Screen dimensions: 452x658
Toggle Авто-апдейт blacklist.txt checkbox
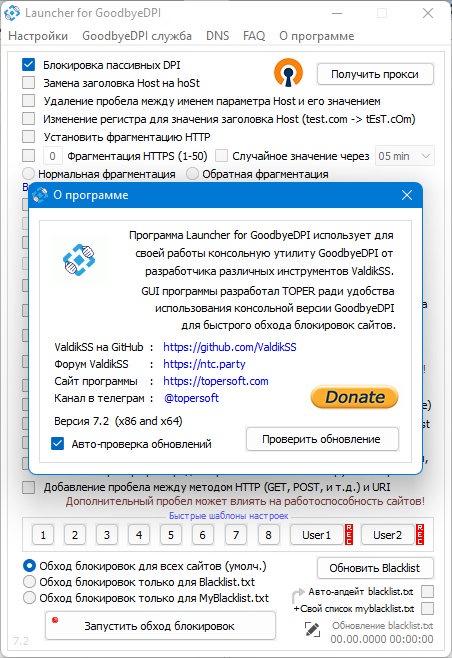pos(427,591)
